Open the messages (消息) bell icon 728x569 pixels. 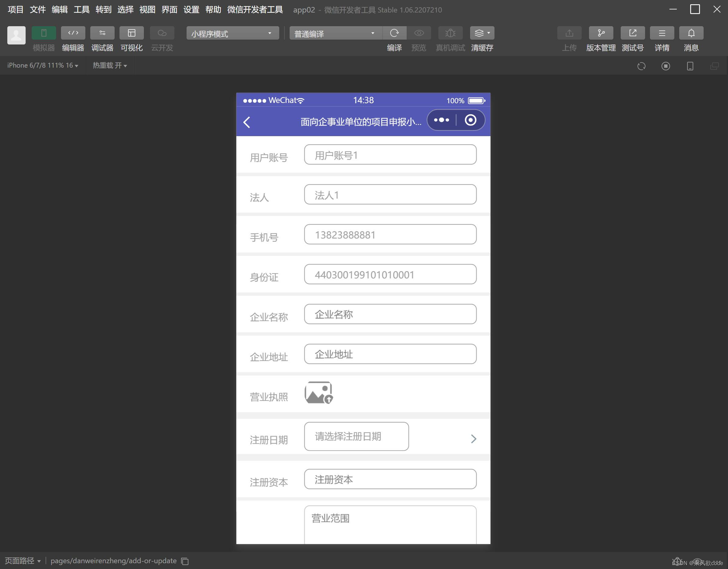tap(691, 33)
